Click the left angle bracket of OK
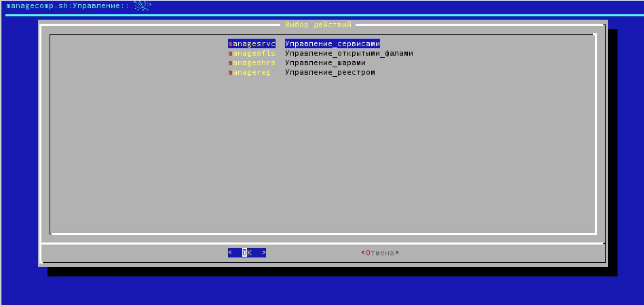The image size is (644, 305). (231, 253)
